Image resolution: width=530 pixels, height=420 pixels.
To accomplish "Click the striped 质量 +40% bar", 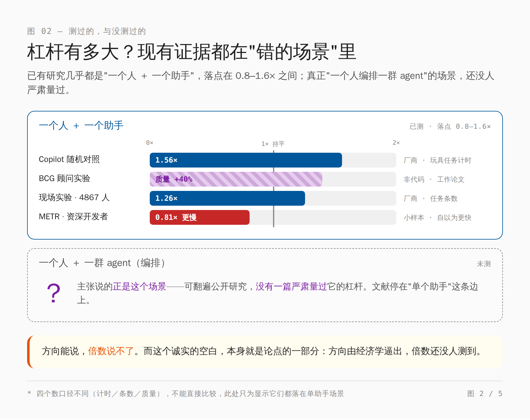I will [236, 179].
